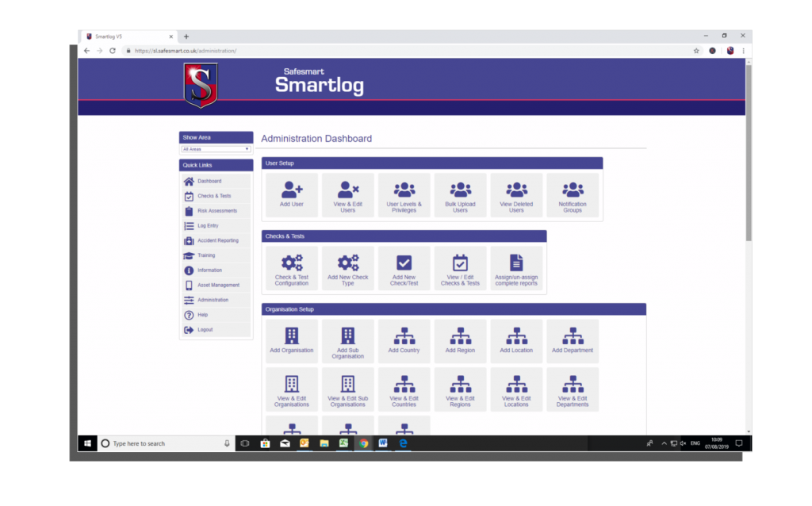Open Checks & Tests quick link

coord(216,196)
